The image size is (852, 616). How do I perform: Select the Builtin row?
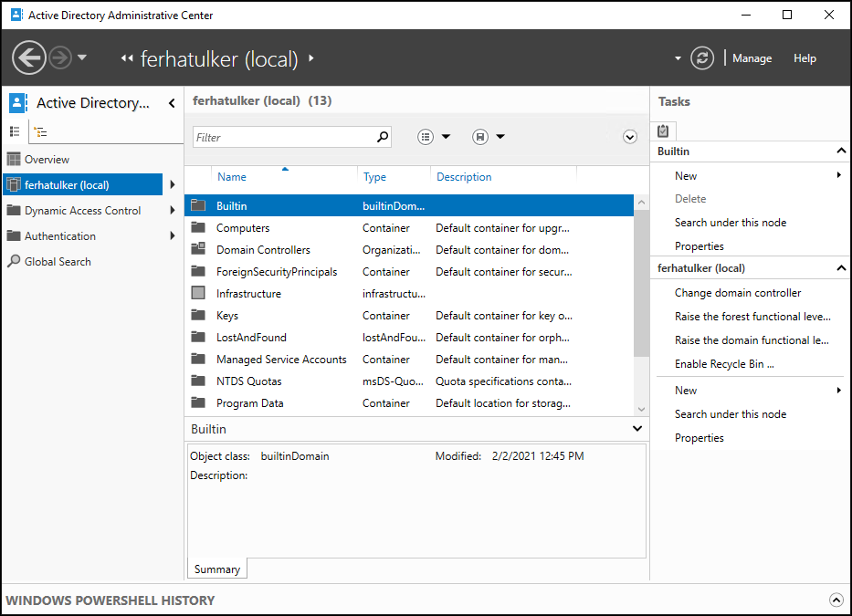[x=409, y=206]
